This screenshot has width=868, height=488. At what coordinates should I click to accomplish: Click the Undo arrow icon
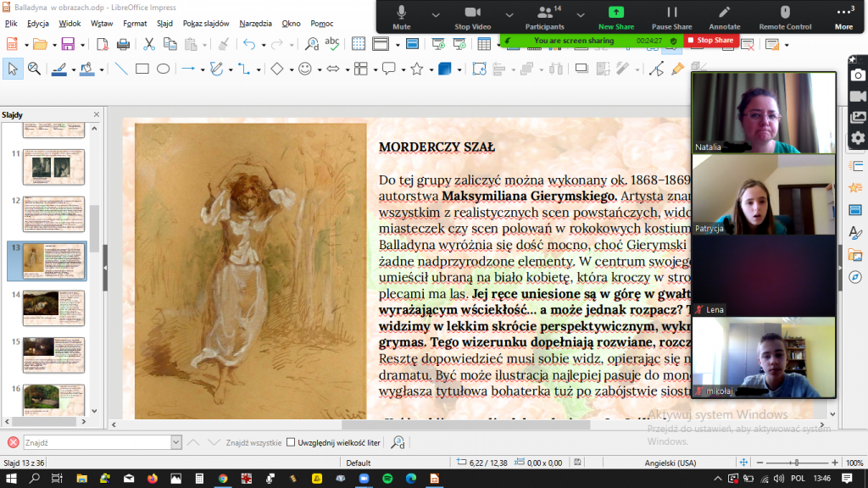click(248, 44)
